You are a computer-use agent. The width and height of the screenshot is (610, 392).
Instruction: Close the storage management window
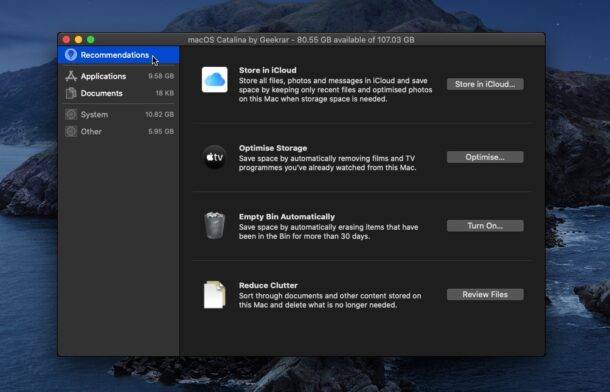click(x=66, y=40)
